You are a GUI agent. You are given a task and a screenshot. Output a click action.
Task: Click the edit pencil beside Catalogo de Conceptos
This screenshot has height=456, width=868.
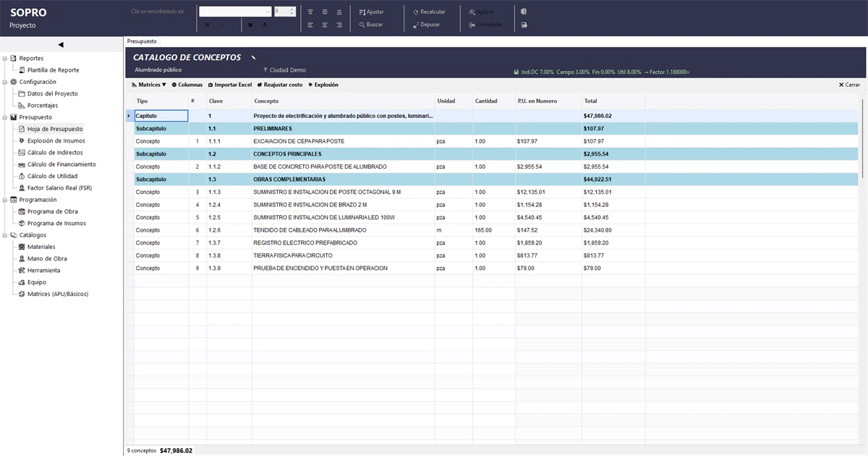click(253, 57)
